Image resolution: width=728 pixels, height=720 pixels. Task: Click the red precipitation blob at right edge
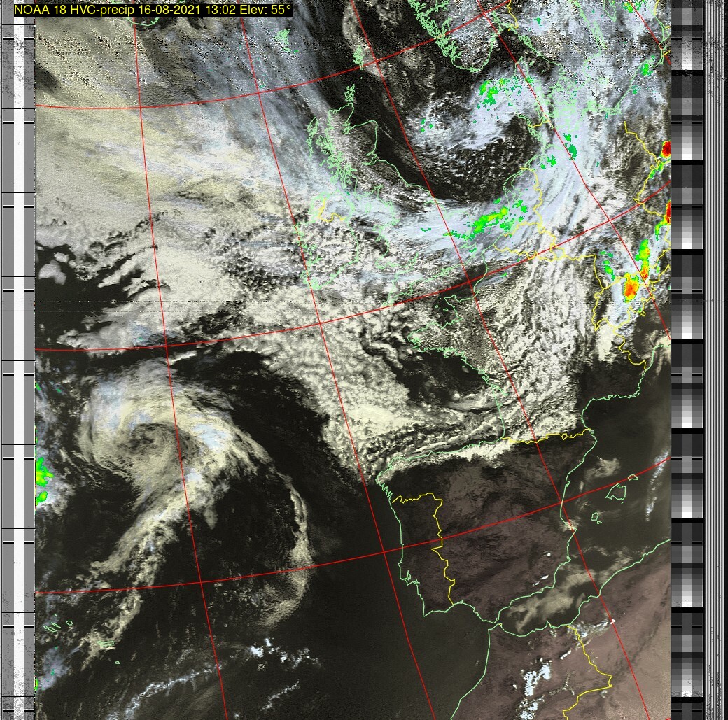click(x=666, y=148)
